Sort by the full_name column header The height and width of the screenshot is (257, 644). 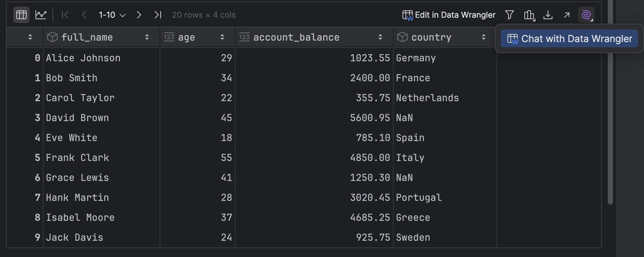pos(87,37)
